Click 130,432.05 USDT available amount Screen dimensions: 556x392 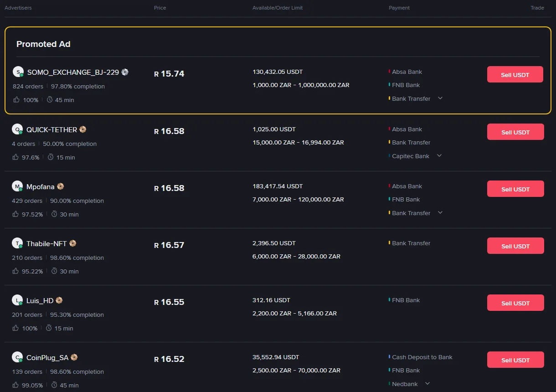tap(278, 72)
